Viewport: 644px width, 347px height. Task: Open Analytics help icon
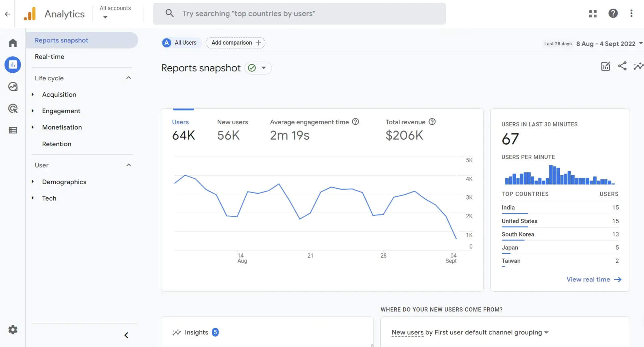click(x=613, y=13)
